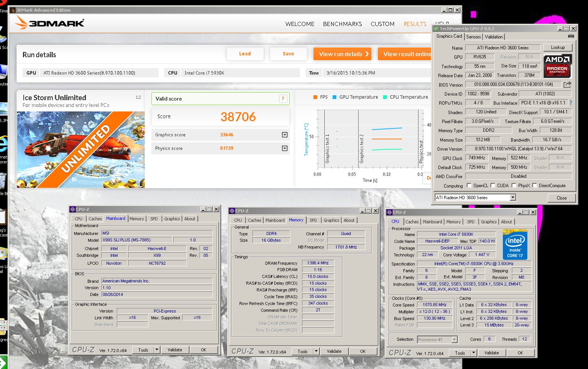Viewport: 588px width, 369px height.
Task: Switch to the Sensors tab in GPU-Z
Action: (x=473, y=37)
